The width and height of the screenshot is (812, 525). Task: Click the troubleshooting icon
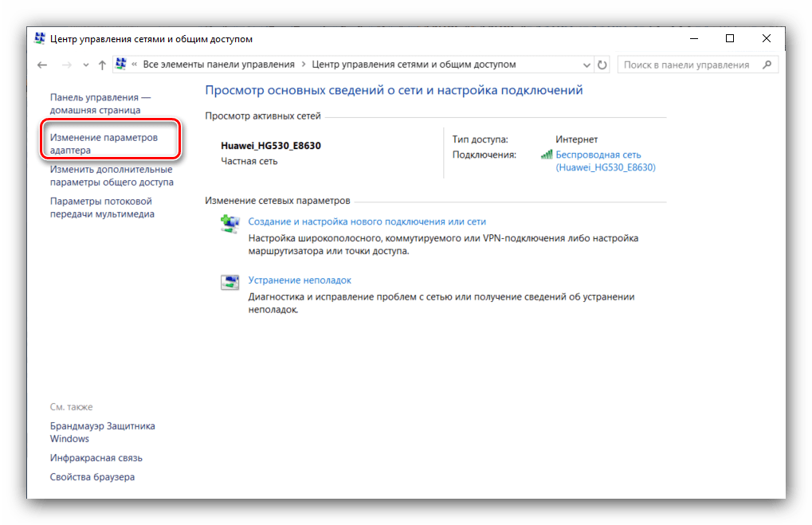pos(229,281)
